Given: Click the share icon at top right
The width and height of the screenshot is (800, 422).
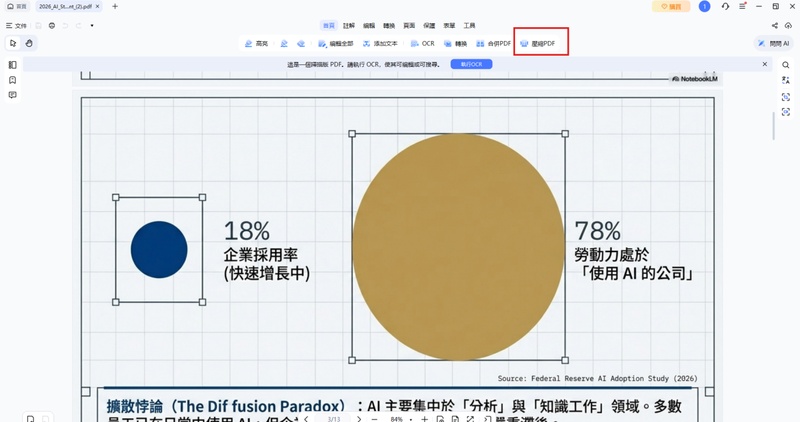Looking at the screenshot, I should [x=774, y=26].
